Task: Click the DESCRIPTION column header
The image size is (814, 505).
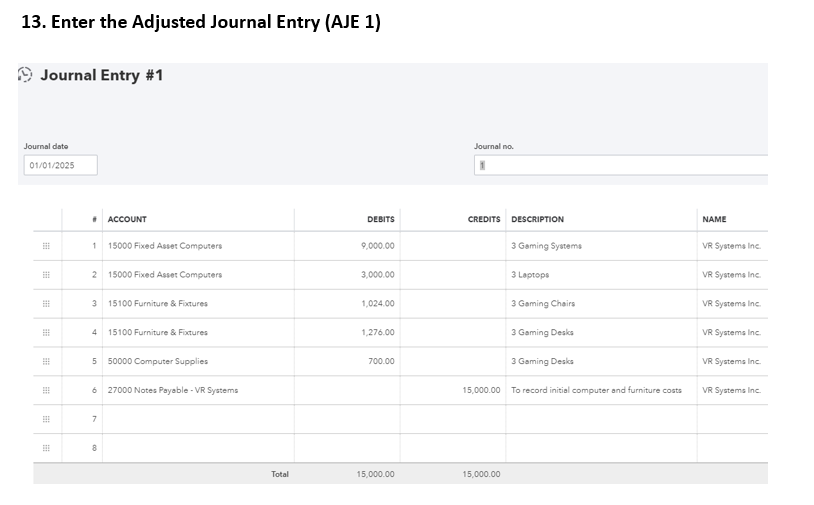Action: pos(537,220)
